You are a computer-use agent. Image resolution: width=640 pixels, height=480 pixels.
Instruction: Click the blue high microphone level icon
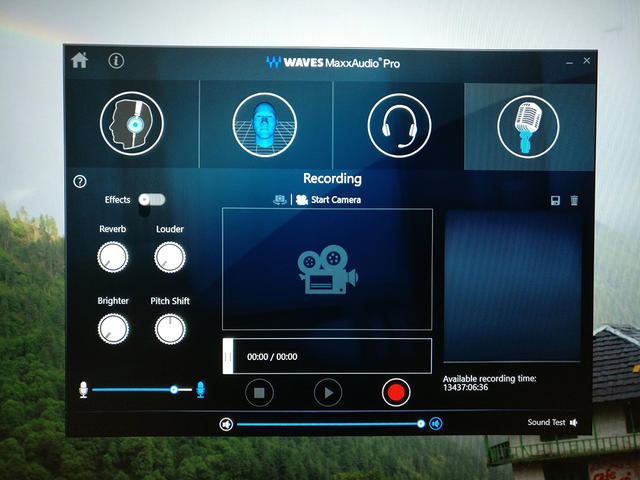coord(200,390)
